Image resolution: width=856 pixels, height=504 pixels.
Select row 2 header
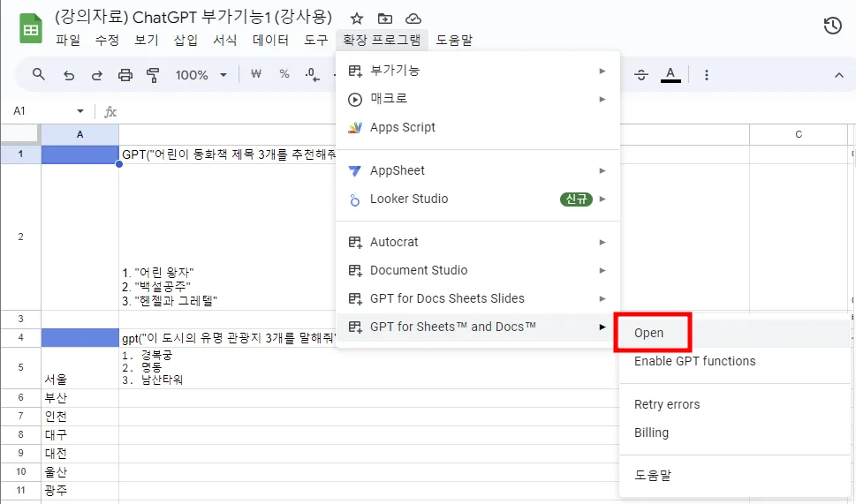20,237
